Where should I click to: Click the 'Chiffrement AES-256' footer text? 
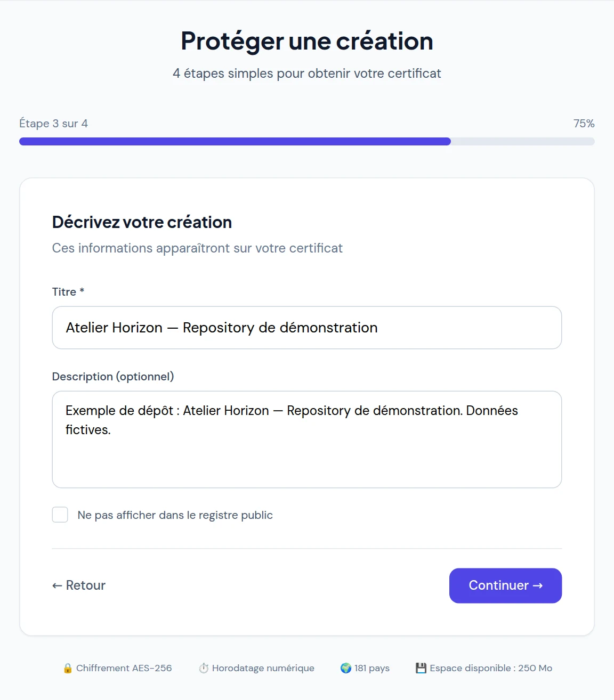click(124, 668)
